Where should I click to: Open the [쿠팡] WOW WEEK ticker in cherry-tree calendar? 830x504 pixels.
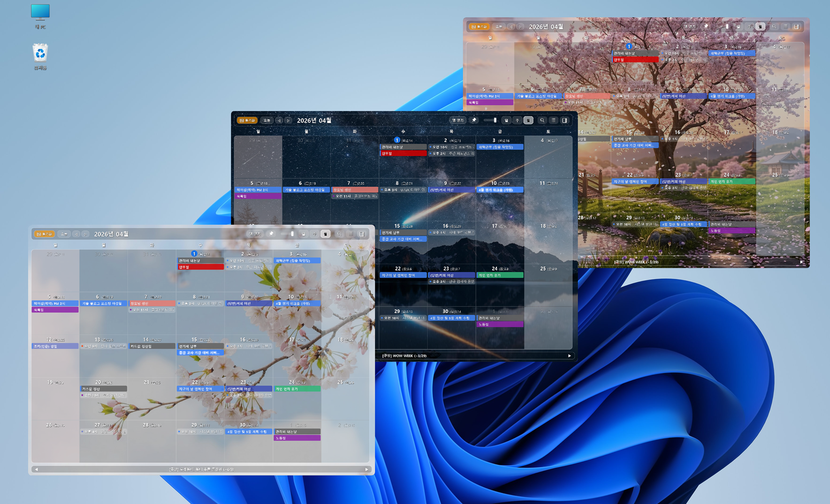point(636,262)
